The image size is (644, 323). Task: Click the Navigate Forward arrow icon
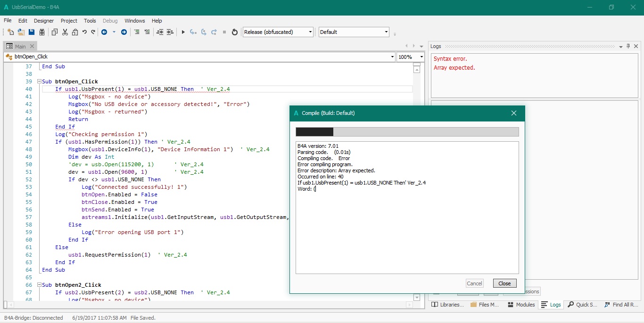coord(124,32)
